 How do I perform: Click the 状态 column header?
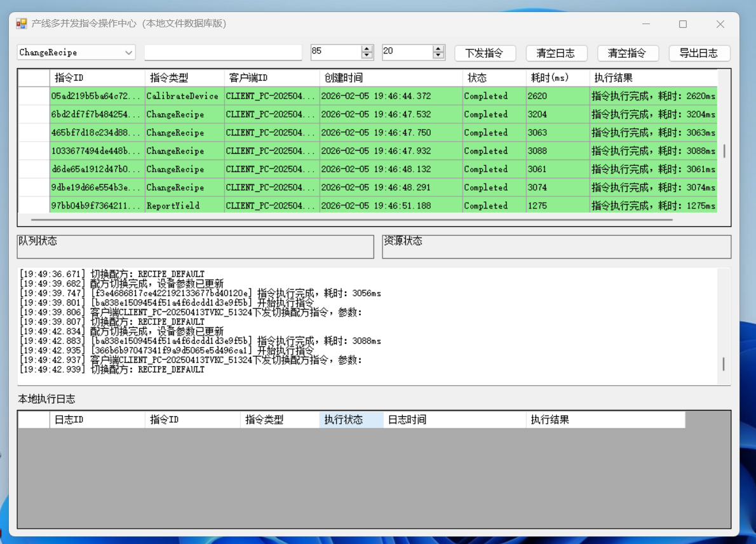pos(494,78)
